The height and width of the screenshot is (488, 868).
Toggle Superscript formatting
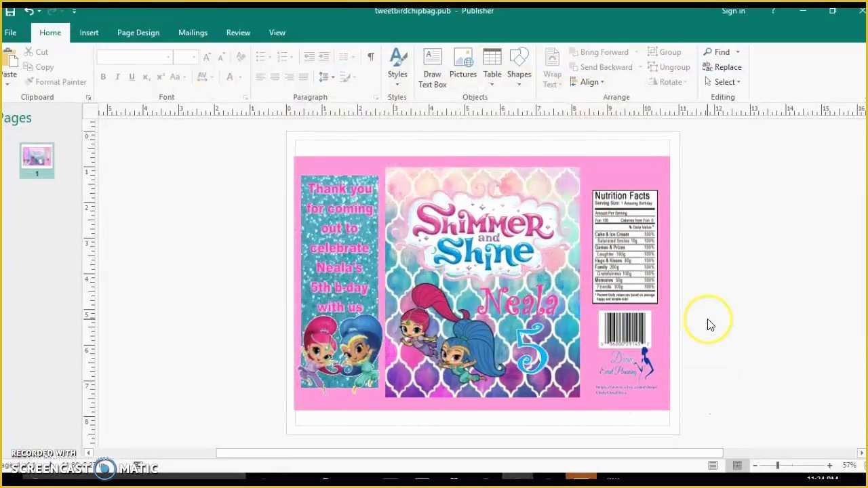click(160, 77)
